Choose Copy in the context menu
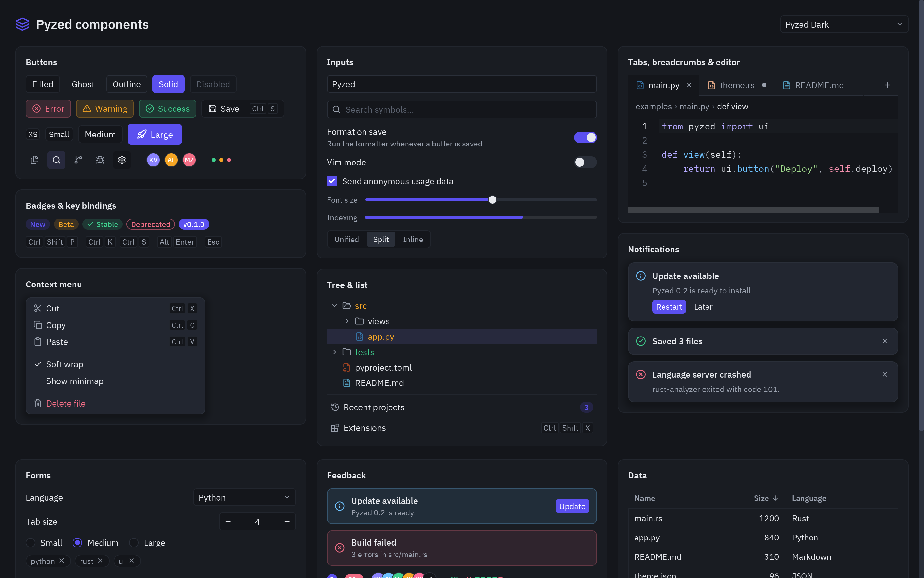The image size is (924, 578). pyautogui.click(x=115, y=325)
